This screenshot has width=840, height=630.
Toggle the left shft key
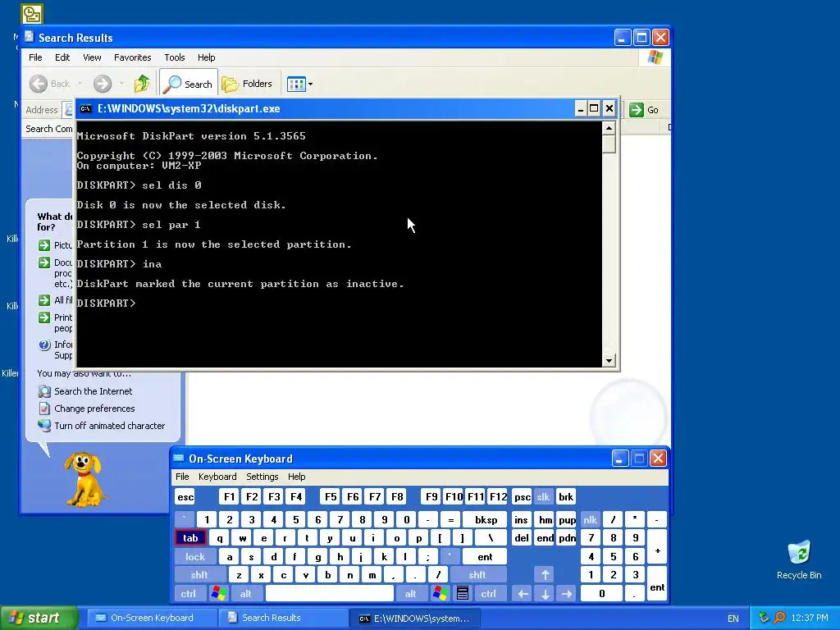point(199,575)
